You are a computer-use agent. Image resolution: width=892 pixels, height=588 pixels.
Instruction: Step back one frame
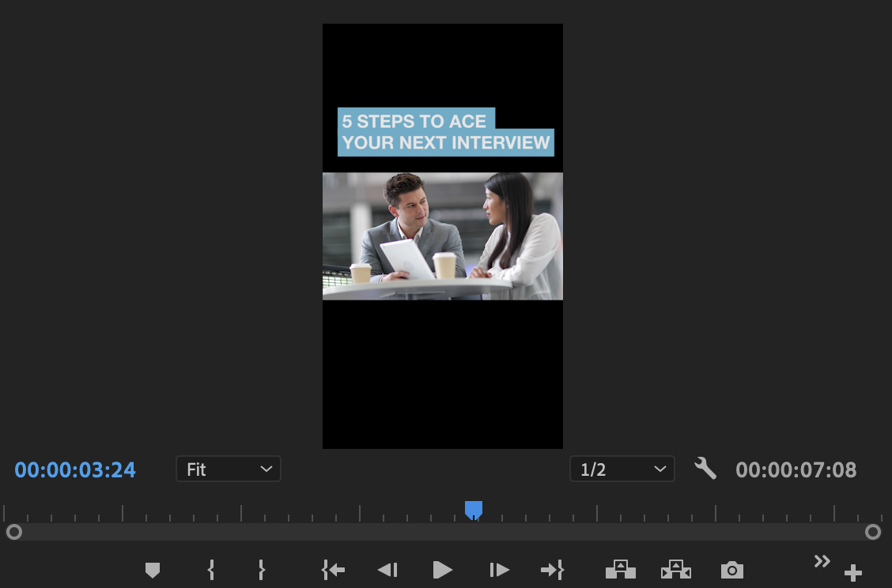(387, 570)
